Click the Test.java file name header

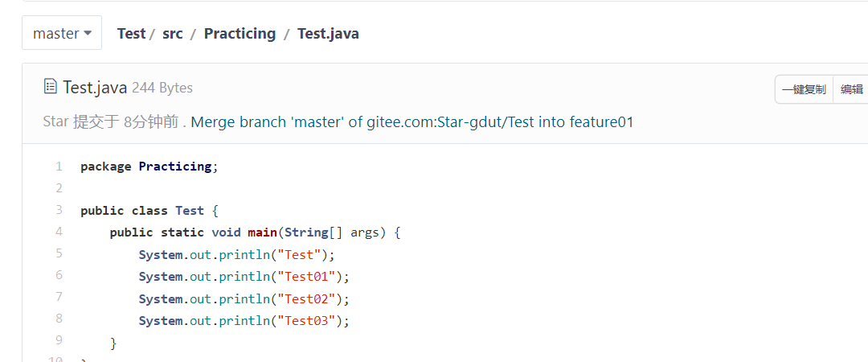(x=95, y=88)
